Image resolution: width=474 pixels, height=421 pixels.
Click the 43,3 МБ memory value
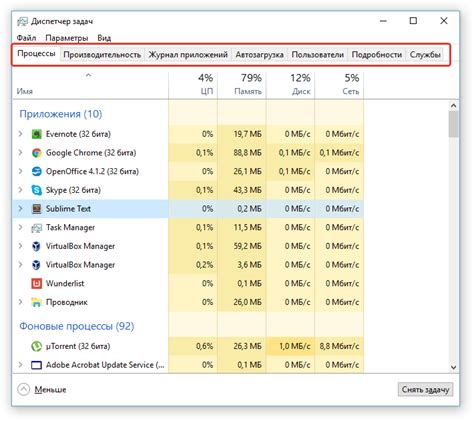(247, 190)
